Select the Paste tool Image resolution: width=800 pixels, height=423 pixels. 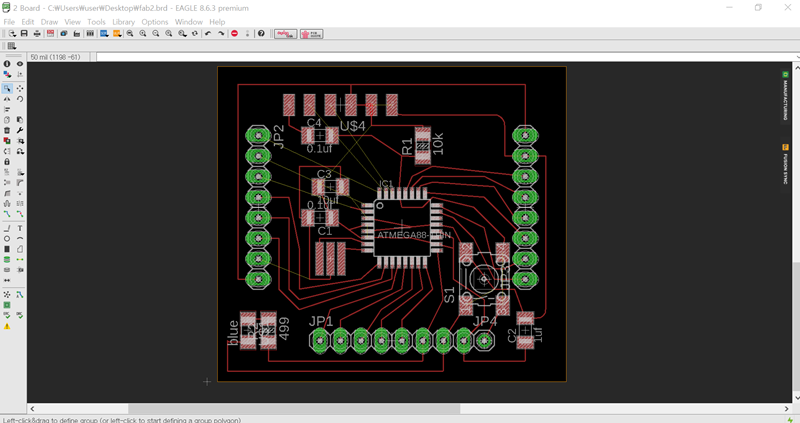[x=20, y=120]
